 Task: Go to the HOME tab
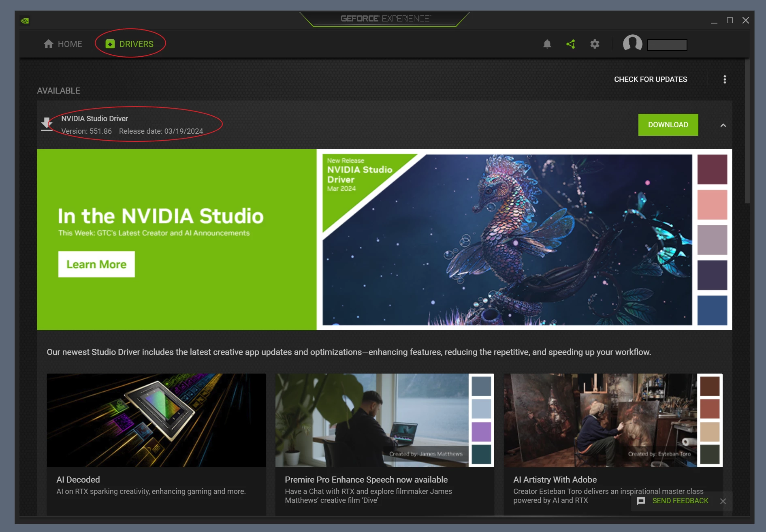tap(63, 44)
